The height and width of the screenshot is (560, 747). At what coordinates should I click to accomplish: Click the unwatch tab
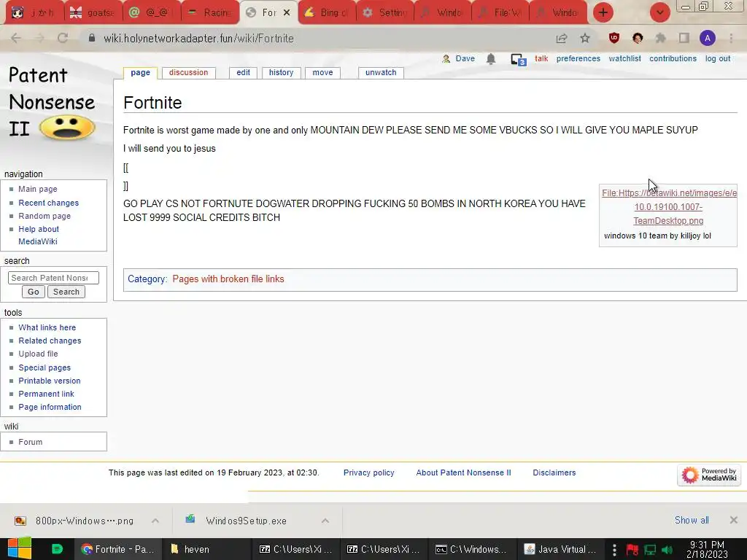tap(381, 72)
